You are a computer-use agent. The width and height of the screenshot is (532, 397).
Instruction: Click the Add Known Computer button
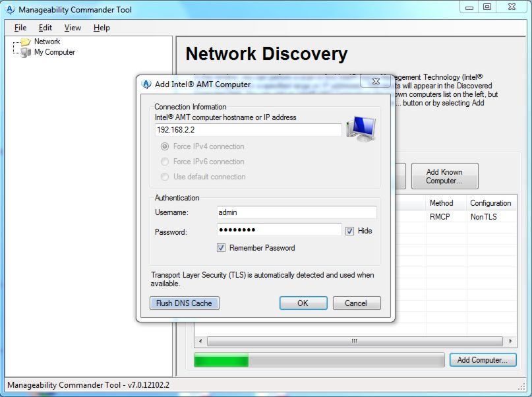445,176
